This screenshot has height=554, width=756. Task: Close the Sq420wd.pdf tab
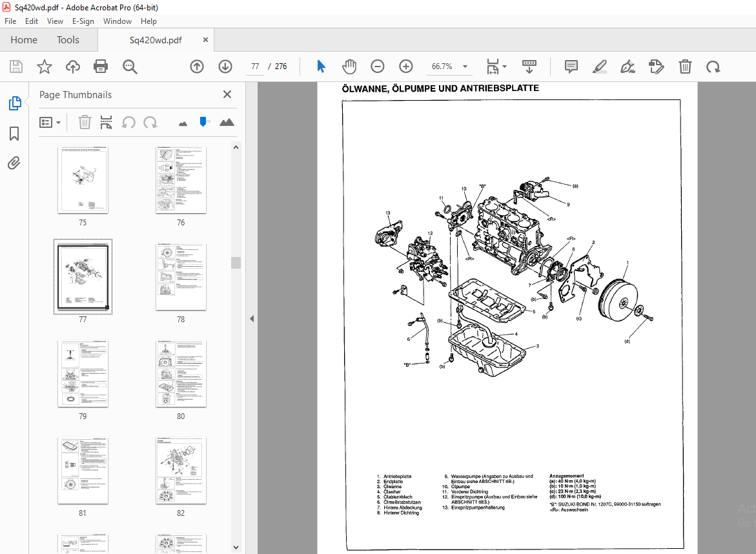(x=205, y=40)
